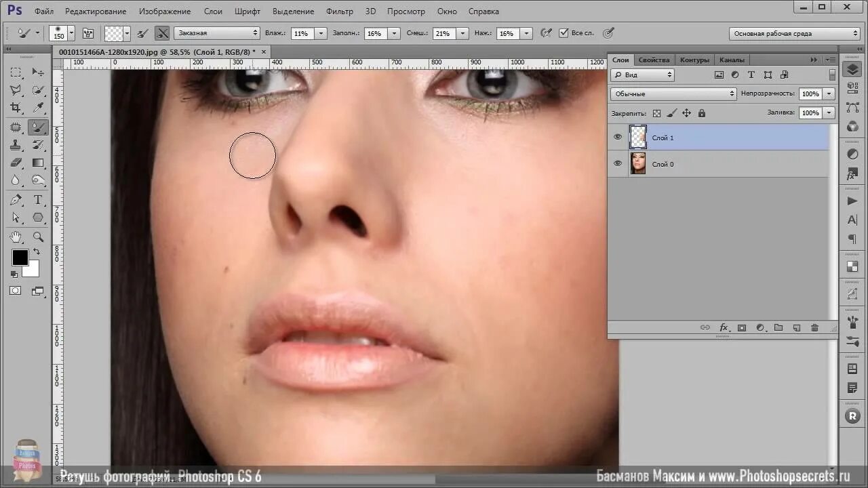Hide layer Слой 1
This screenshot has height=488, width=868.
click(x=618, y=138)
